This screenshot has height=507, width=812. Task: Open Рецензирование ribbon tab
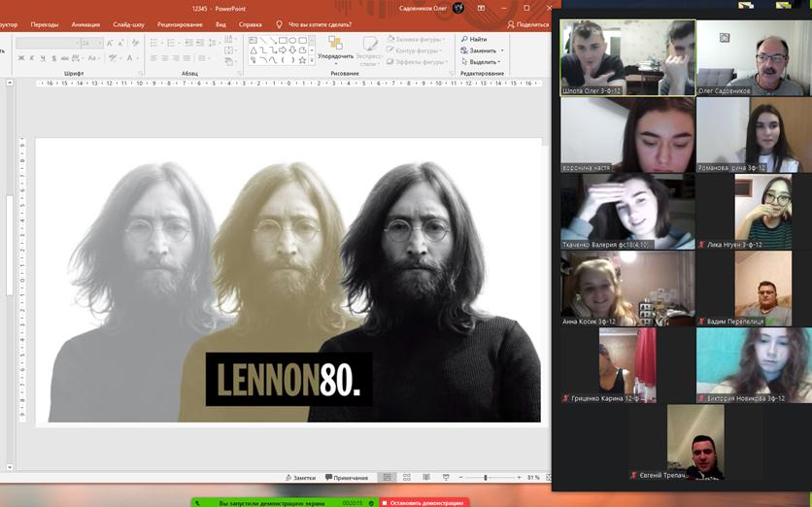180,24
